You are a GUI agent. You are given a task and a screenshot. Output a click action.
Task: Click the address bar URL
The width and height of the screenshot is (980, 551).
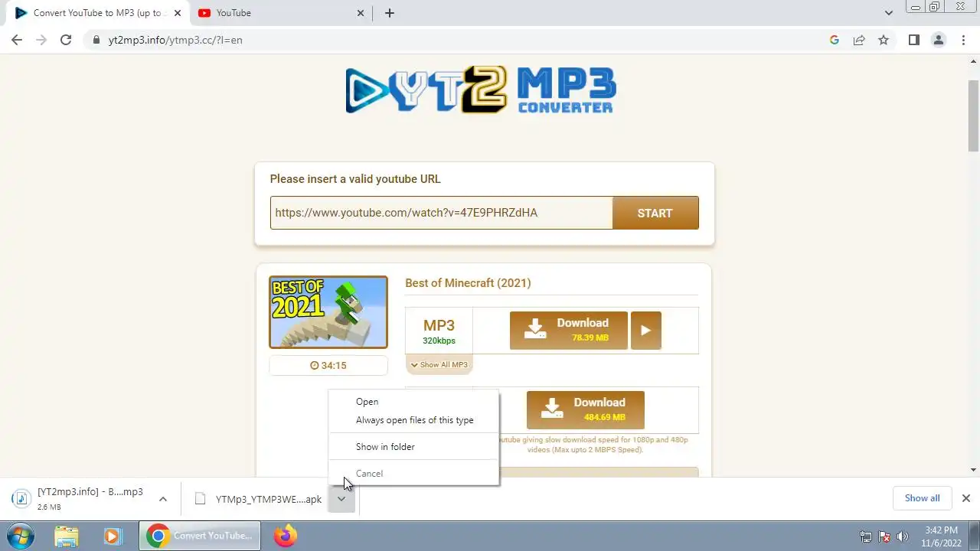click(175, 40)
